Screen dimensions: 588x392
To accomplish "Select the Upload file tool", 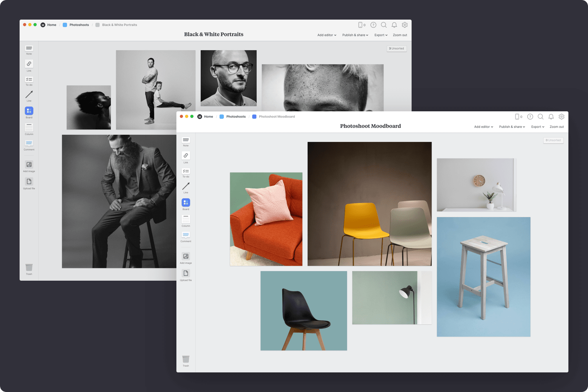I will pos(185,274).
